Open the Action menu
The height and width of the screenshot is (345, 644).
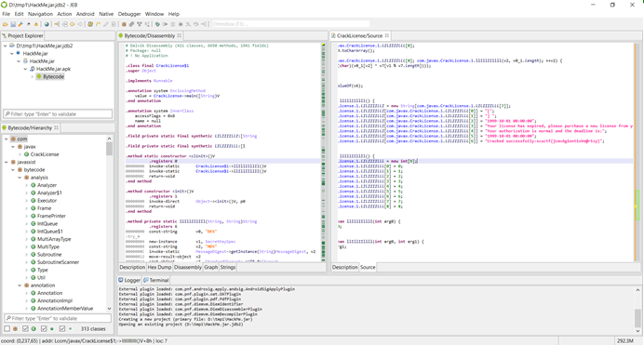coord(64,14)
